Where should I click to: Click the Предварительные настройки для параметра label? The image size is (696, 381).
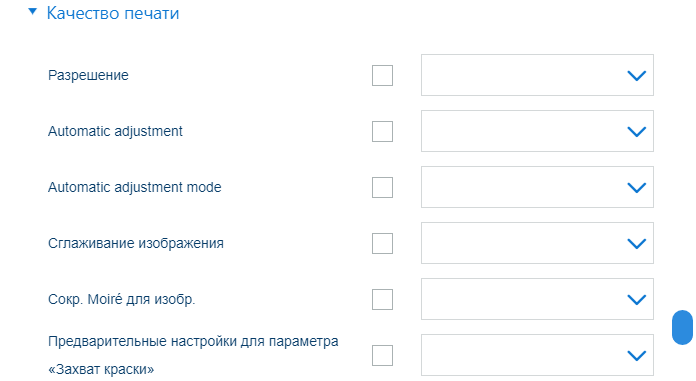(193, 341)
